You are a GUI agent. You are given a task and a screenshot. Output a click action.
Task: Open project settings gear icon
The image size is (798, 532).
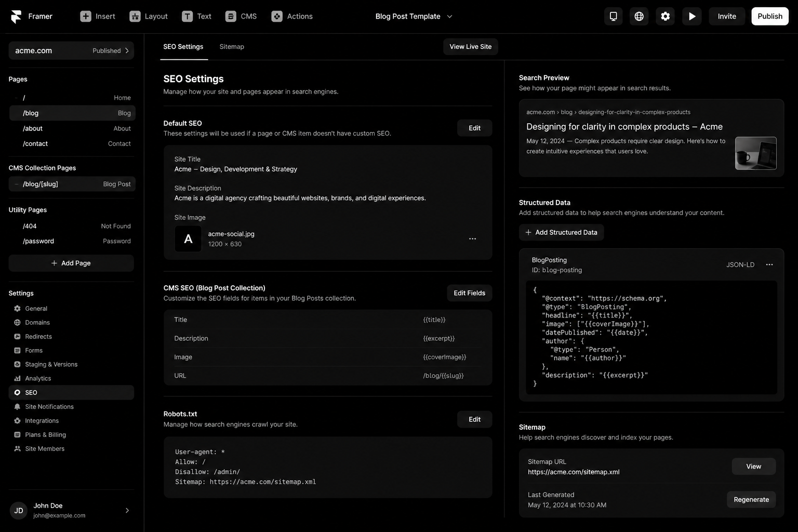point(665,17)
